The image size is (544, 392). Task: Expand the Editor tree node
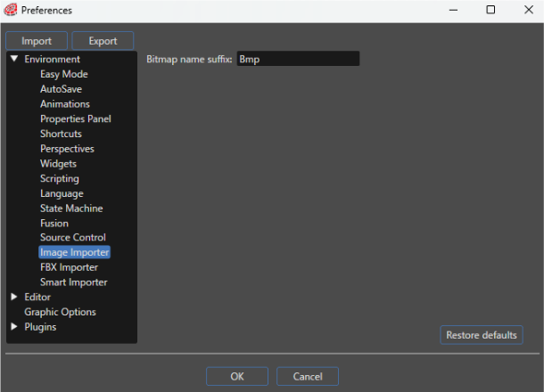[x=14, y=297]
